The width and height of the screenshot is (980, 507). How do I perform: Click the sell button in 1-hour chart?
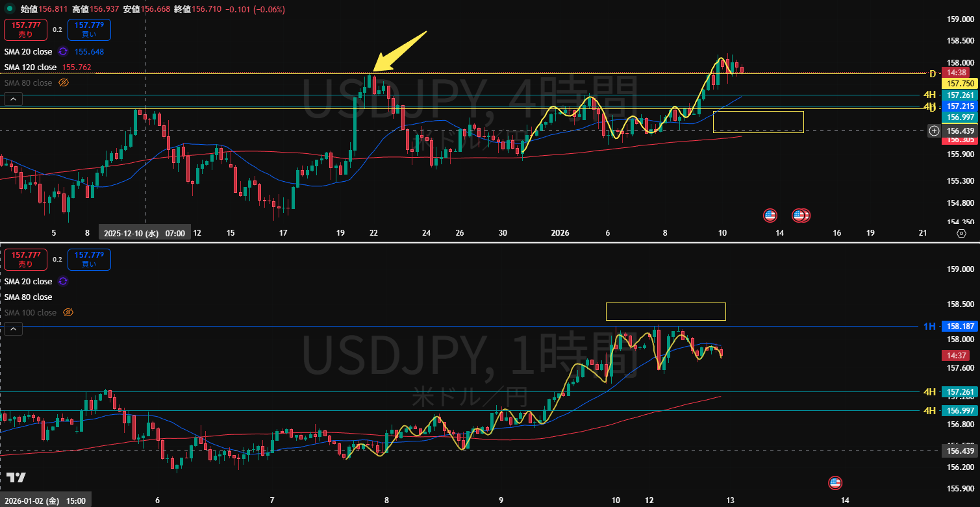point(25,260)
